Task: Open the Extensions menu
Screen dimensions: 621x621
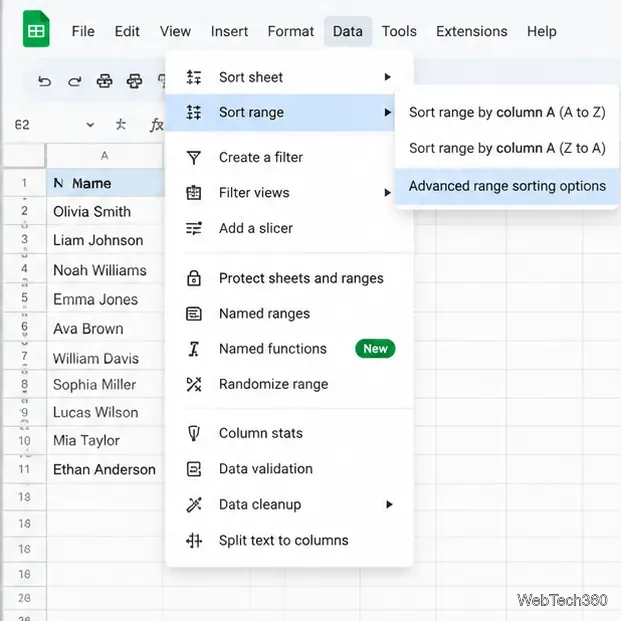Action: click(472, 31)
